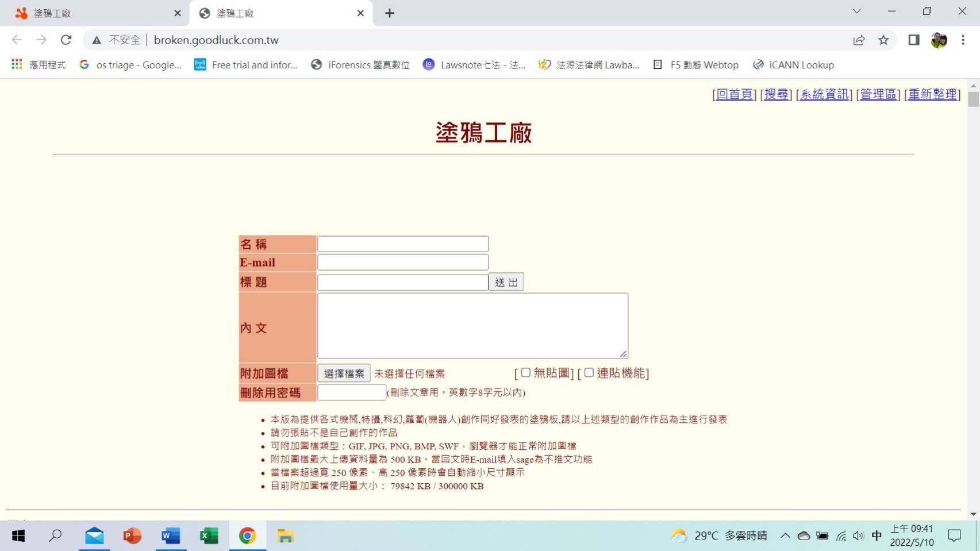
Task: Show hidden system tray icons
Action: pos(785,535)
